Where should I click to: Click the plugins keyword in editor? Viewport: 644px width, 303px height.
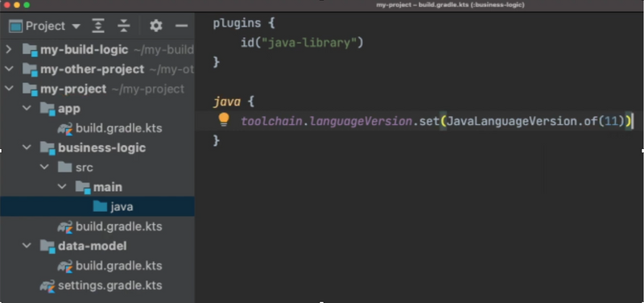point(237,23)
